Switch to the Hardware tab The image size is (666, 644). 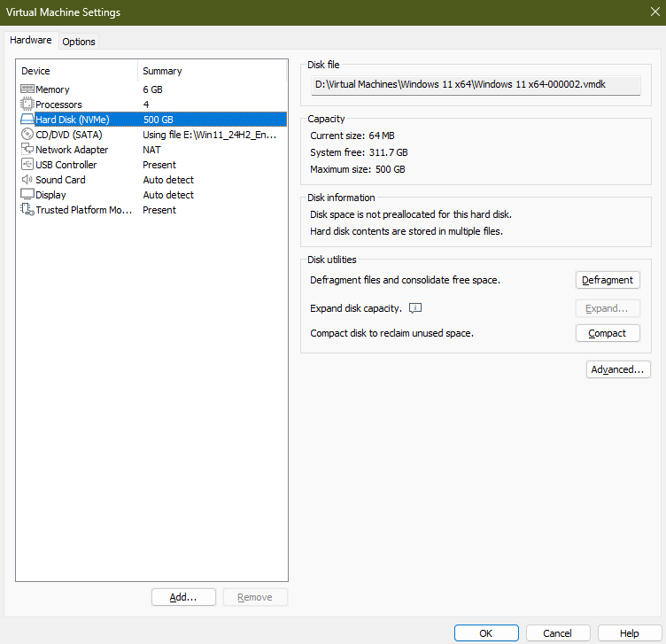click(31, 41)
